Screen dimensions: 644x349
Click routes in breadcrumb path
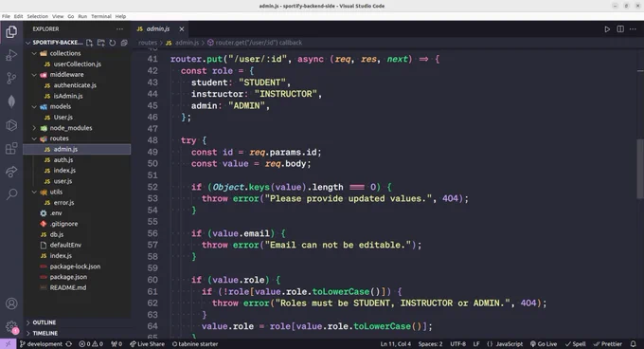148,43
